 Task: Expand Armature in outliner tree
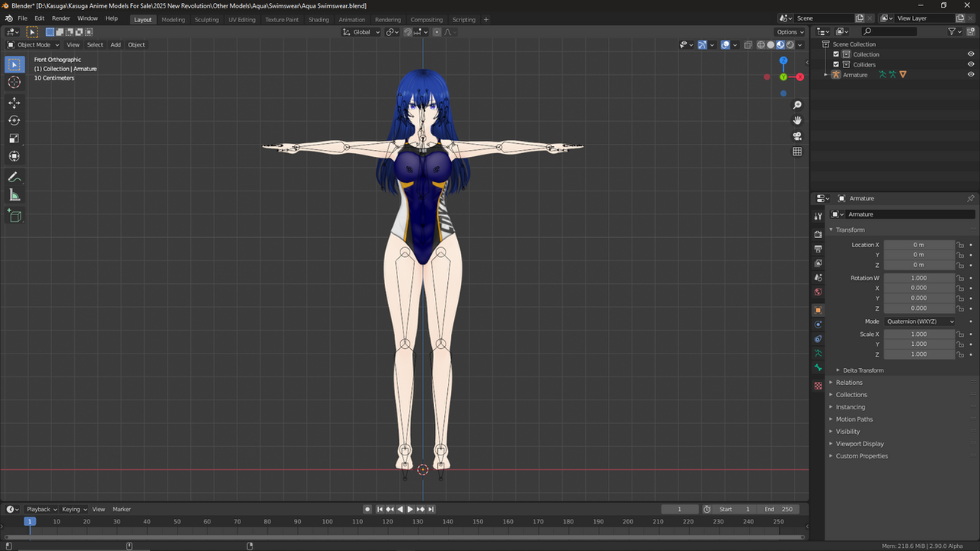[x=825, y=74]
